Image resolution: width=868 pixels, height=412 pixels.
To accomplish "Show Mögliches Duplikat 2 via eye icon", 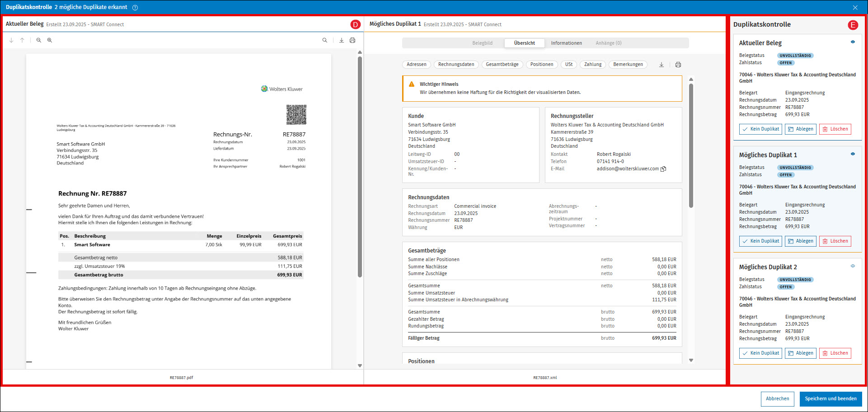I will tap(853, 266).
